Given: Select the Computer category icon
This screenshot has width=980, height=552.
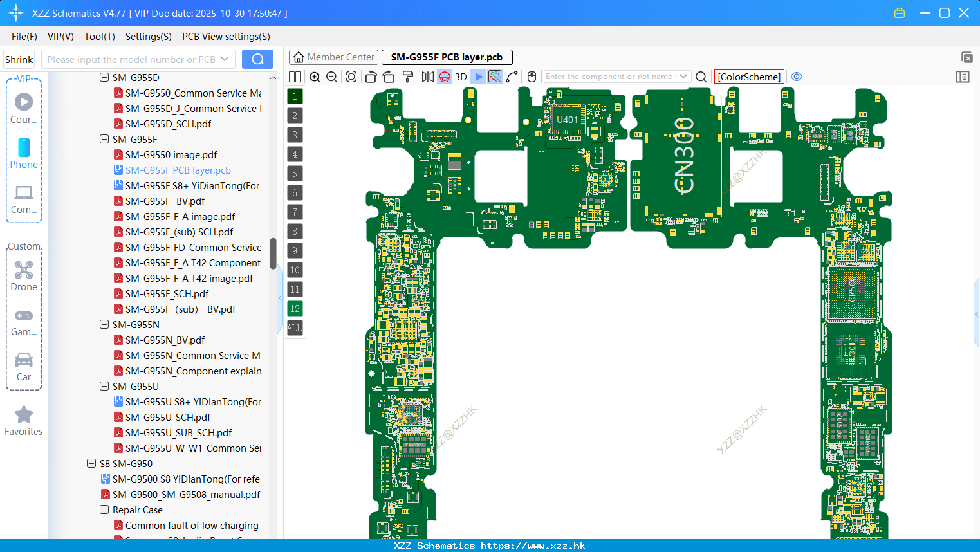Looking at the screenshot, I should 24,199.
